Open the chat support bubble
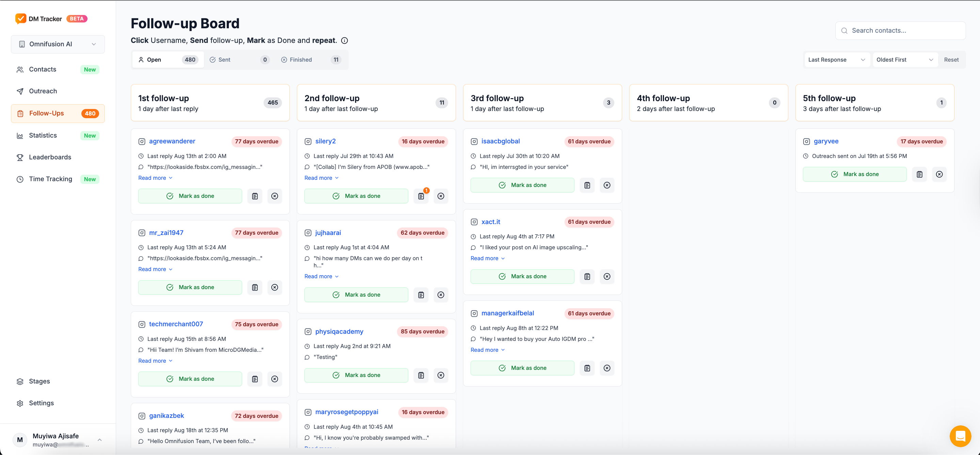The image size is (980, 455). coord(960,436)
